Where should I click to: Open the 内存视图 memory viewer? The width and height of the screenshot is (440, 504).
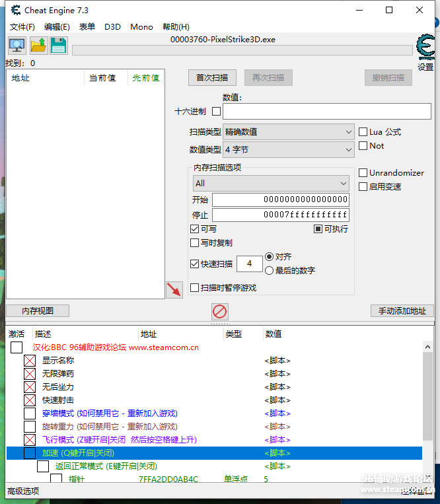(38, 311)
